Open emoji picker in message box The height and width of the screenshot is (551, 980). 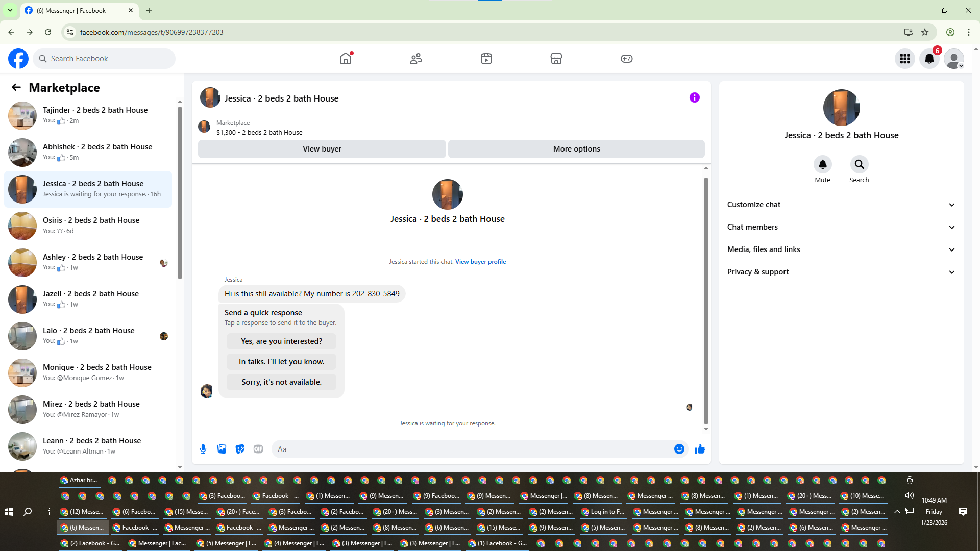click(x=679, y=449)
